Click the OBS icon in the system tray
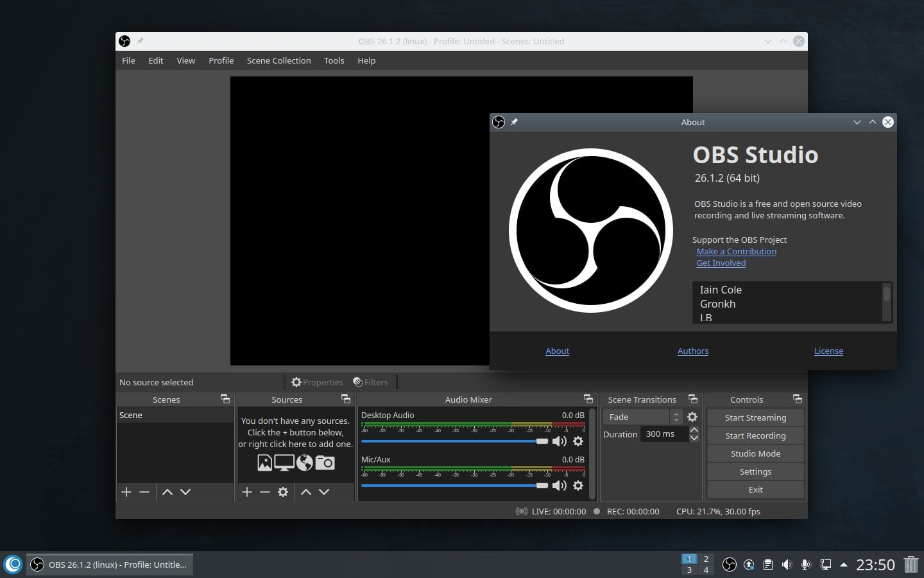 coord(730,565)
